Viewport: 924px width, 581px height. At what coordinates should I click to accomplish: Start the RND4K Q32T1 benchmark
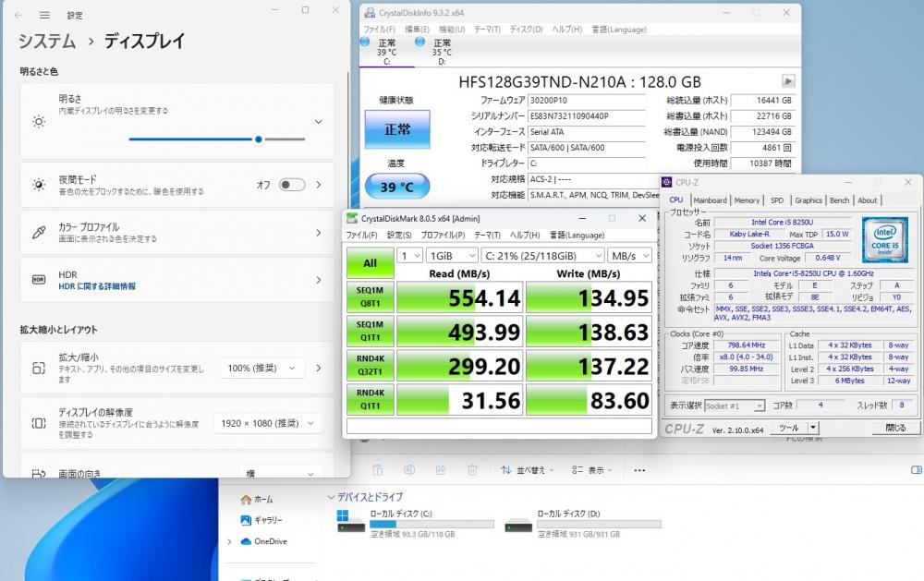coord(371,365)
